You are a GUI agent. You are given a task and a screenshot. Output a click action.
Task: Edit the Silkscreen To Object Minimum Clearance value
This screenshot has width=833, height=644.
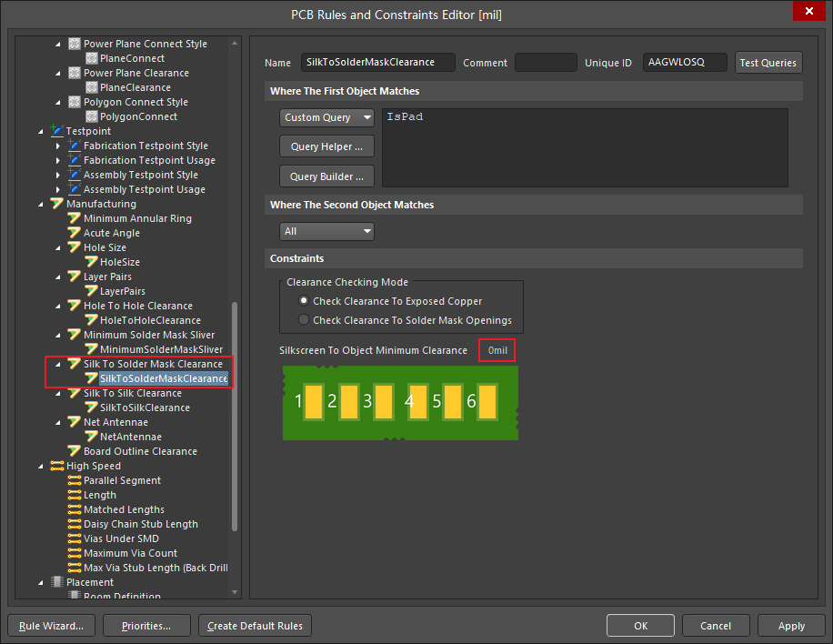tap(497, 349)
